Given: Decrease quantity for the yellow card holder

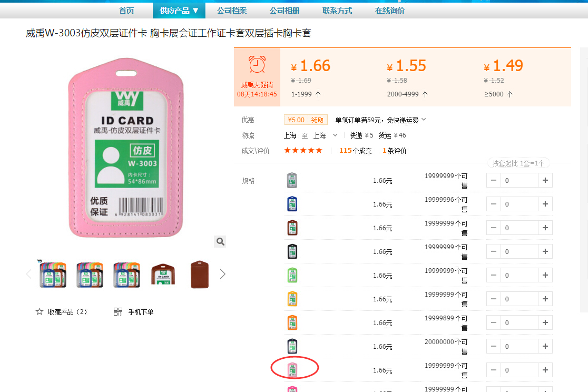Looking at the screenshot, I should click(494, 299).
